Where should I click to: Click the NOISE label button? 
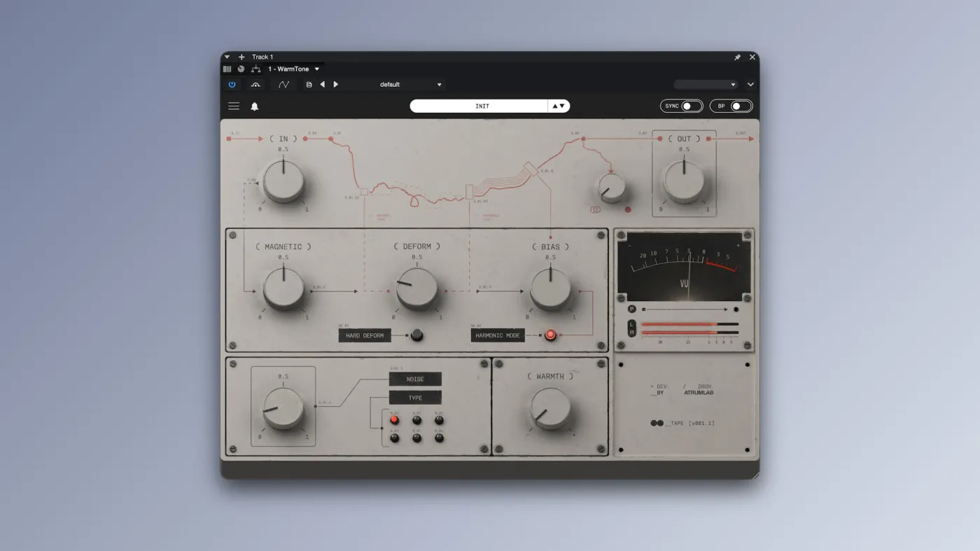point(415,379)
